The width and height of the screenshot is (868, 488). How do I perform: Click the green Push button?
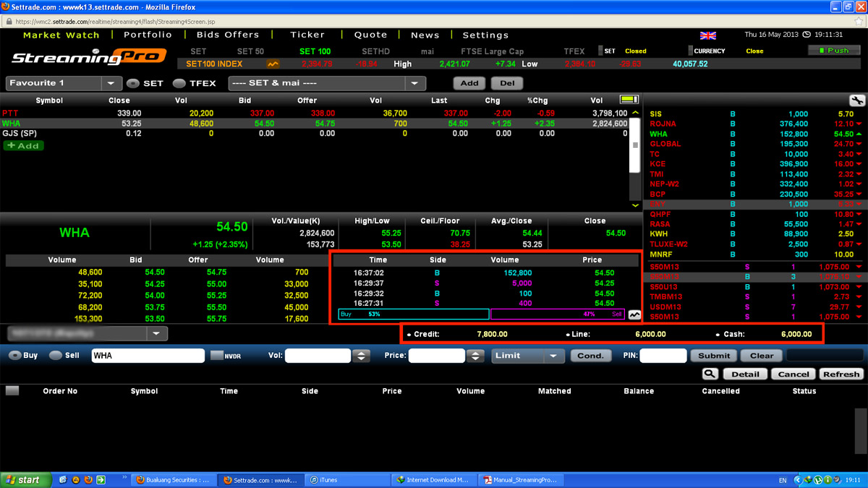pos(834,51)
